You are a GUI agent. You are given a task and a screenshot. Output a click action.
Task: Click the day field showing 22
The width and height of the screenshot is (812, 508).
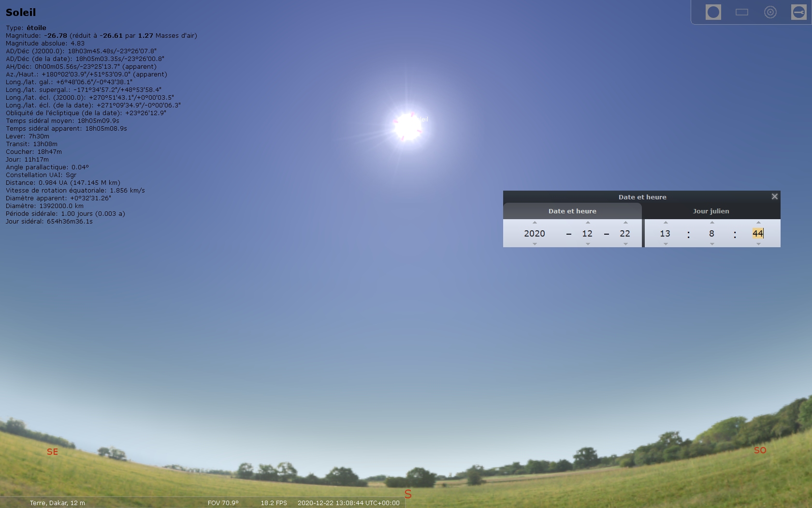pos(625,233)
